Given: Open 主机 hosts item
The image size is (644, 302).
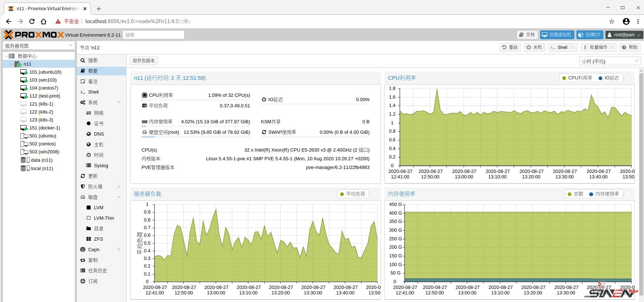Looking at the screenshot, I should tap(98, 145).
